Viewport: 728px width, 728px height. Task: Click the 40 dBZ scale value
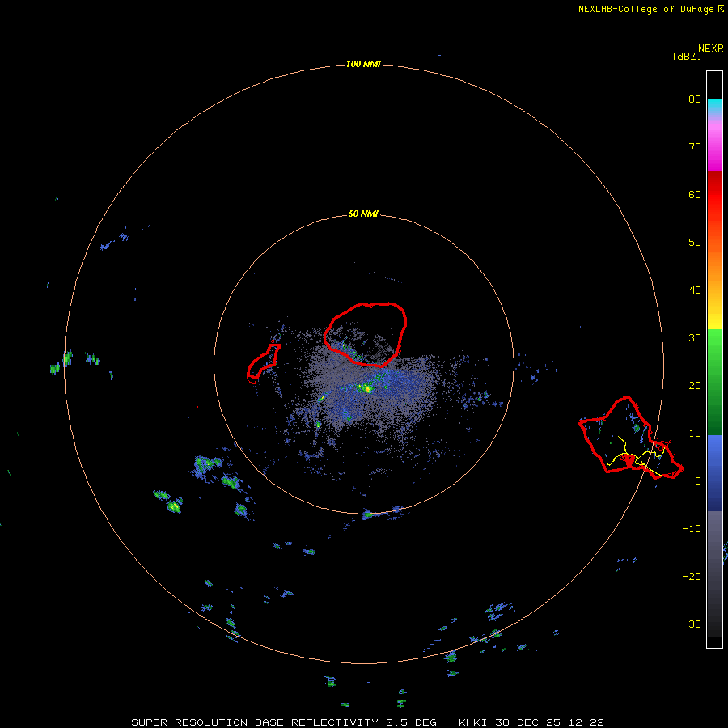pyautogui.click(x=695, y=290)
